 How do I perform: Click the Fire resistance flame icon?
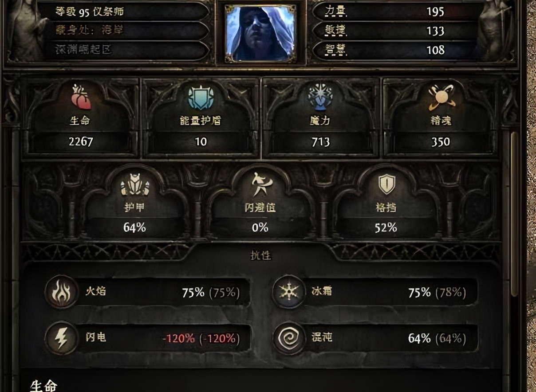(62, 291)
